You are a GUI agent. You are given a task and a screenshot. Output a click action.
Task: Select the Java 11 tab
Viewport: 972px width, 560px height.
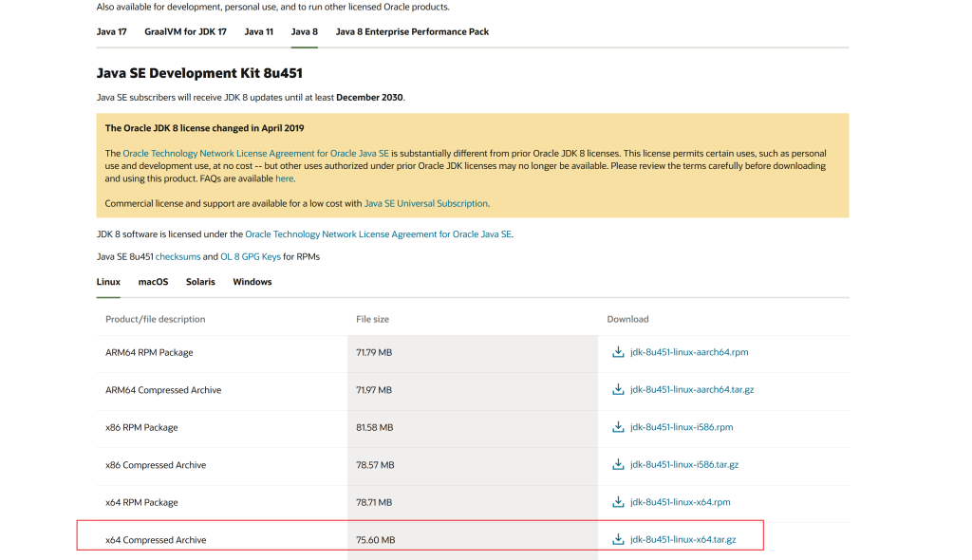coord(258,31)
